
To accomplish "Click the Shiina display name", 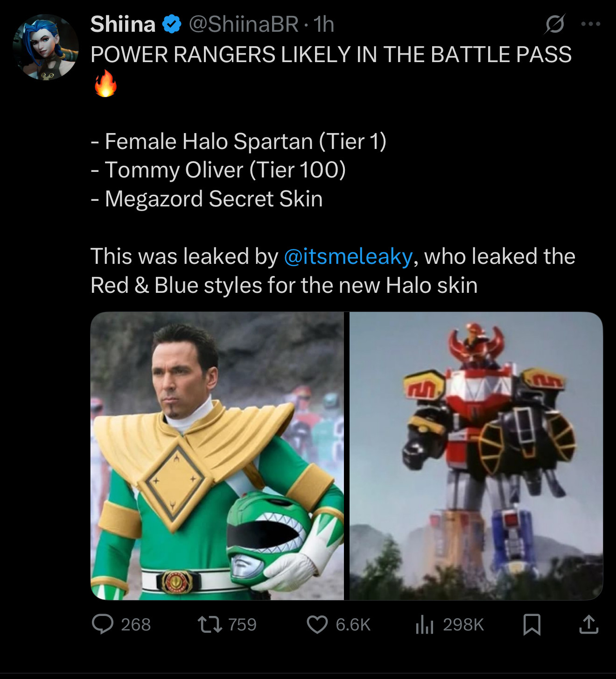I will (x=123, y=24).
